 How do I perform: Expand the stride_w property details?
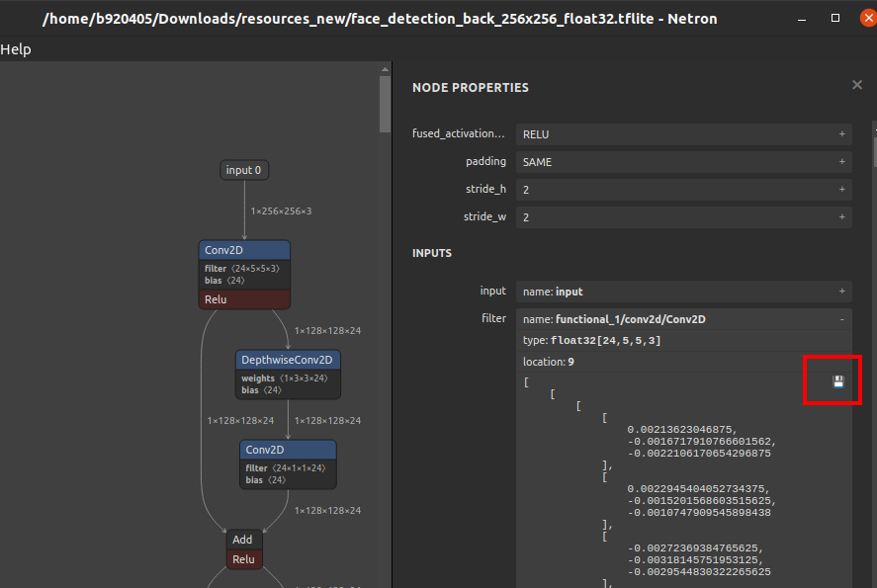tap(839, 215)
